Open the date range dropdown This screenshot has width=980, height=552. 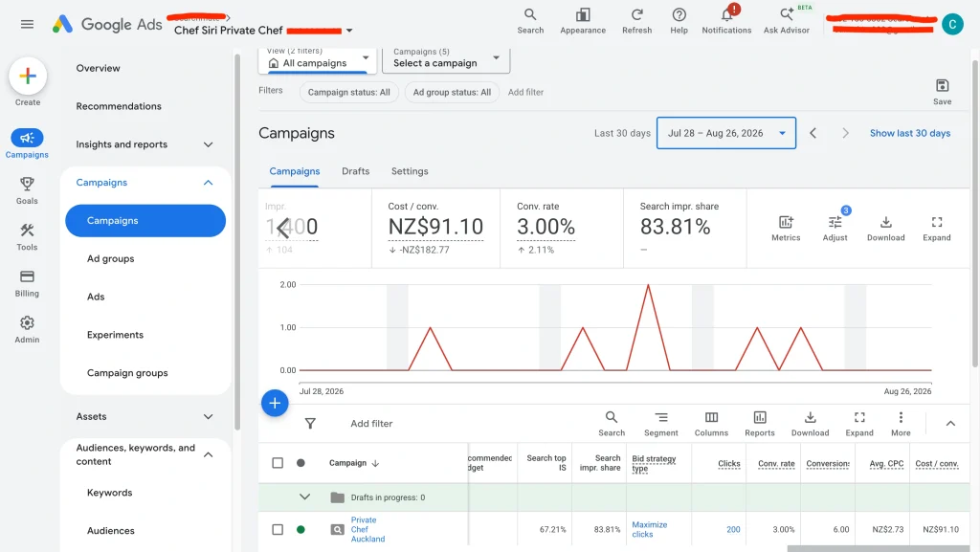(x=725, y=133)
